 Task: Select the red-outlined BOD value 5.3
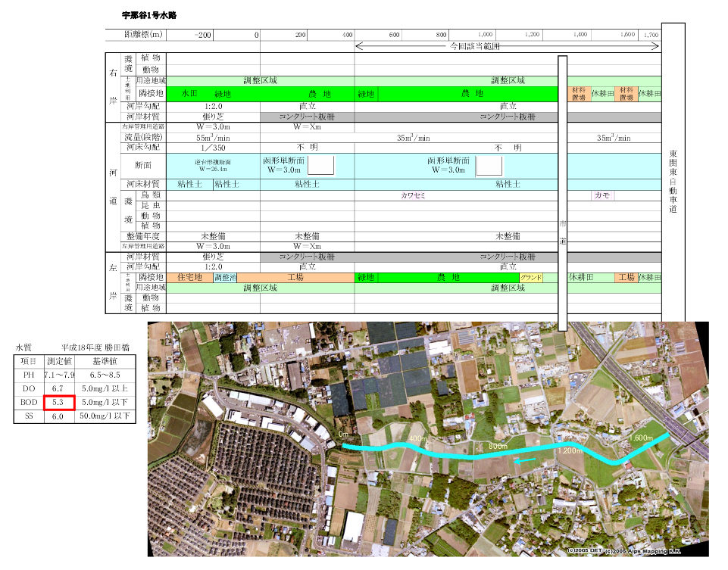[x=58, y=403]
